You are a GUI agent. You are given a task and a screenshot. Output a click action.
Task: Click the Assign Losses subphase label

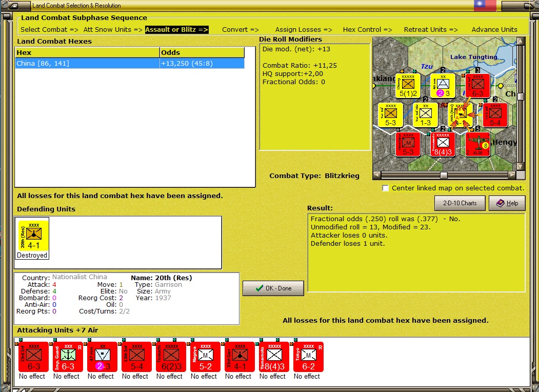304,30
